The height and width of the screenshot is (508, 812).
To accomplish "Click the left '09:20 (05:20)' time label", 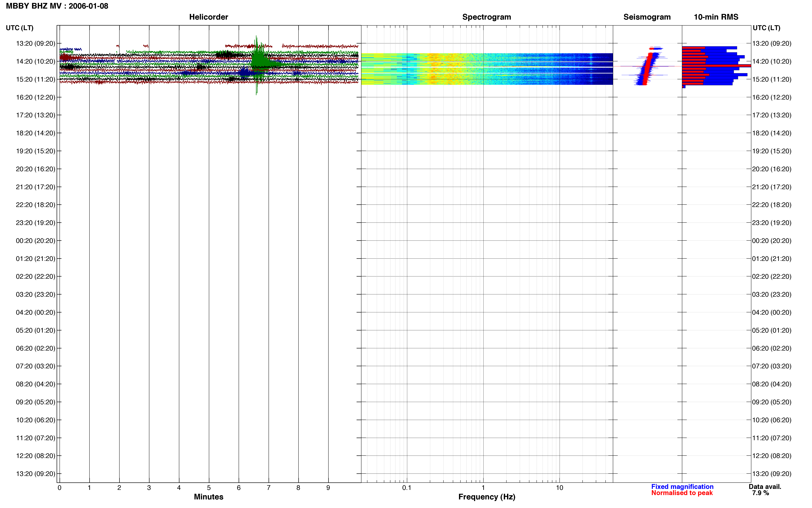I will tap(36, 402).
